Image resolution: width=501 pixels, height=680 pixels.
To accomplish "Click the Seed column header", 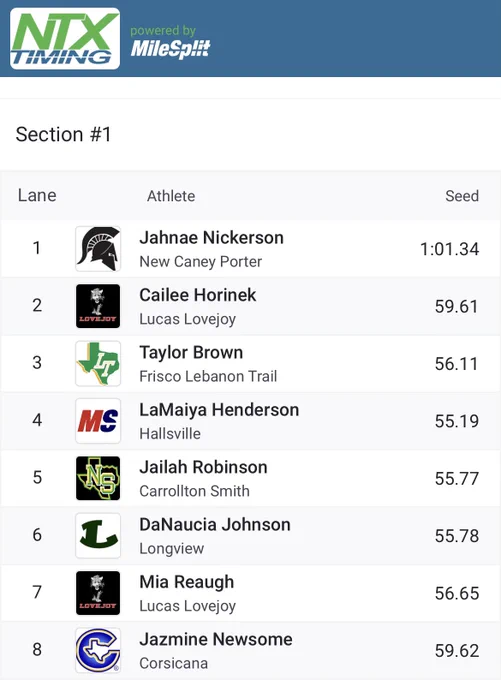I will point(462,196).
